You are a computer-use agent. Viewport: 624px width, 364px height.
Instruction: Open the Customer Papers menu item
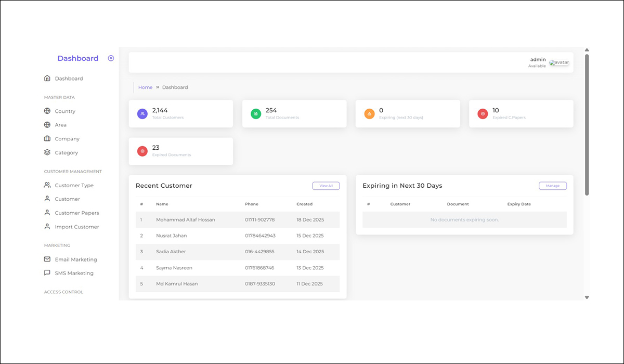coord(76,213)
